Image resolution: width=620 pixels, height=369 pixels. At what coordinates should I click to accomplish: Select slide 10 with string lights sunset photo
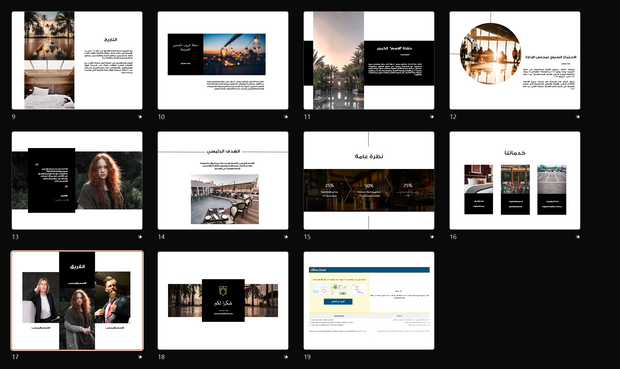click(x=223, y=60)
